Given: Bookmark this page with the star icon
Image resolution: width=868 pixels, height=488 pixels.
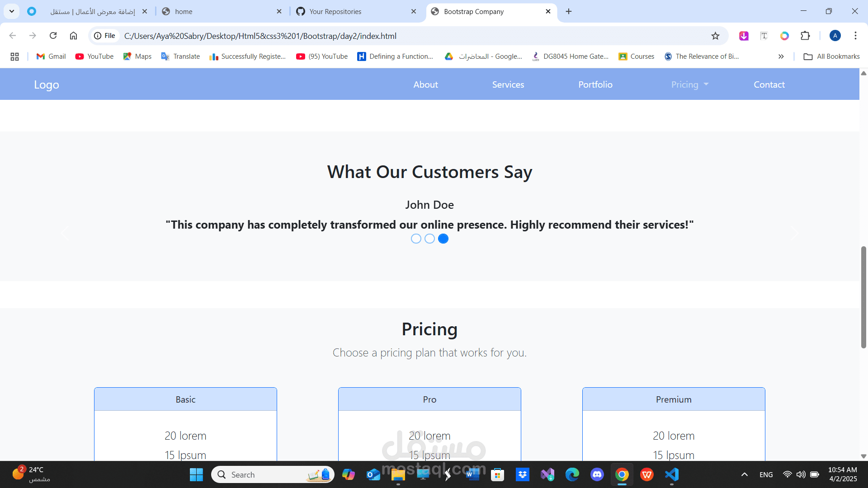Looking at the screenshot, I should pos(716,36).
